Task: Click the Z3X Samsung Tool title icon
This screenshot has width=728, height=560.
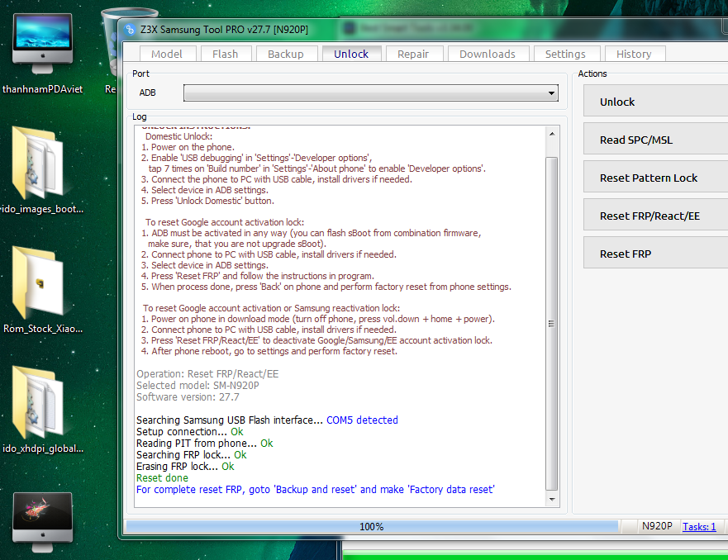Action: 130,29
